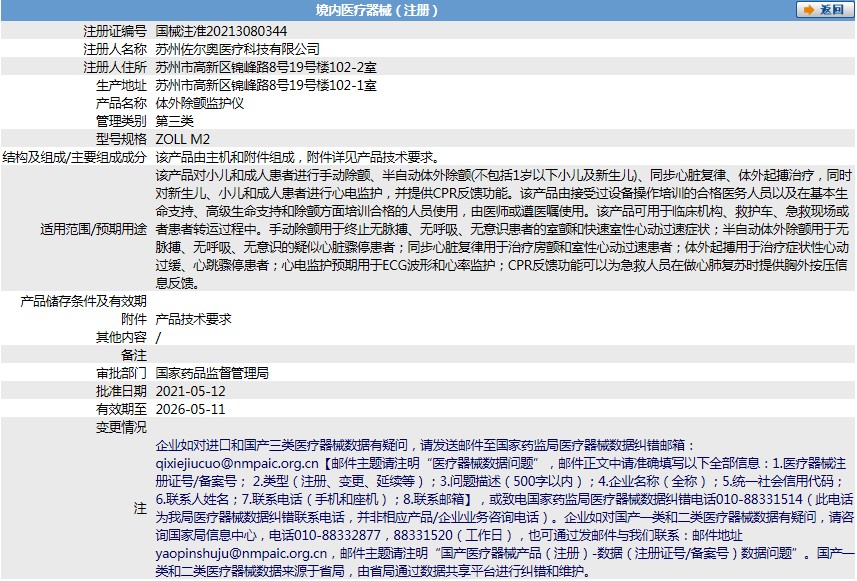
Task: Select the model value ZOLL M2
Action: 183,139
